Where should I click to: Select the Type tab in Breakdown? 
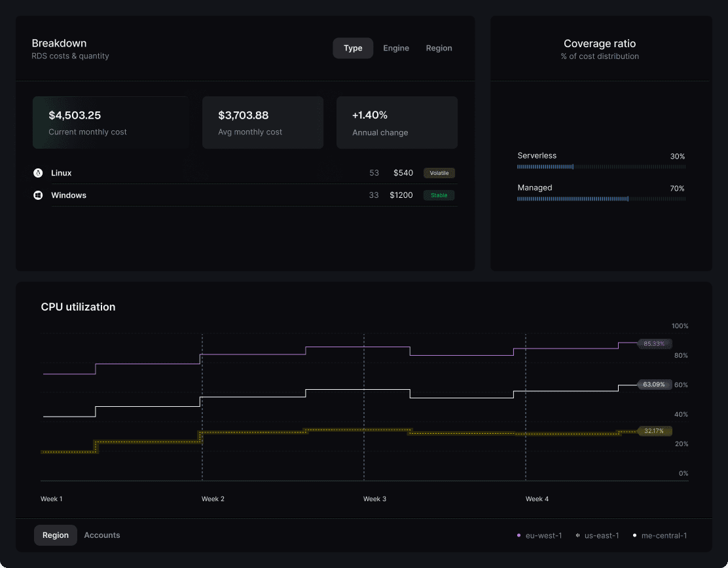pyautogui.click(x=353, y=48)
